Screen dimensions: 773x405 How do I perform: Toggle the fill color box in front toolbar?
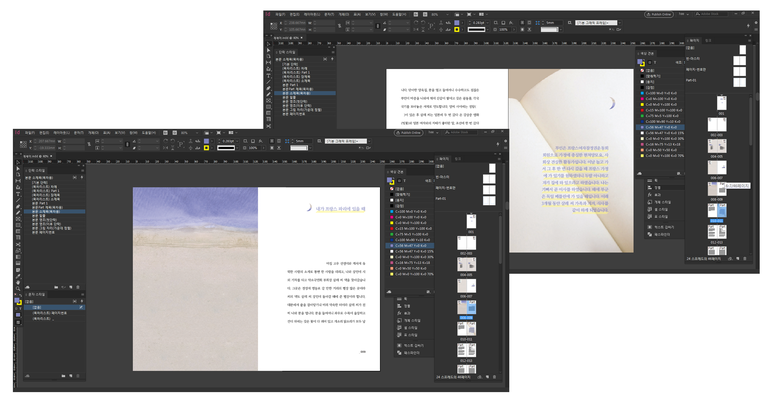click(x=17, y=300)
